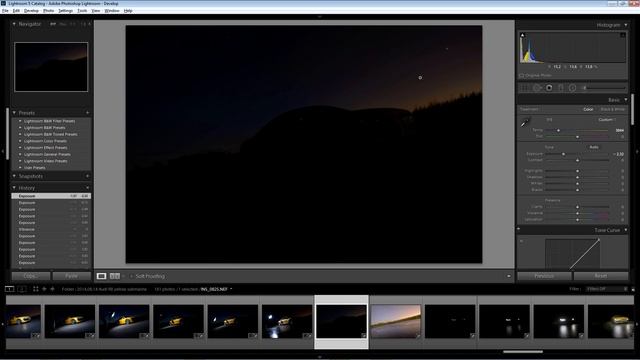Viewport: 640px width, 360px height.
Task: Show main window display icon
Action: tap(9, 289)
